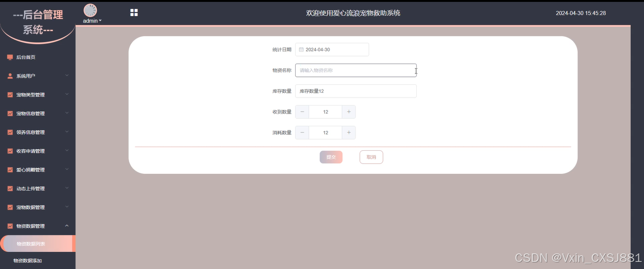Increase 收到数量 with the plus button
Viewport: 644px width, 269px height.
[x=349, y=112]
